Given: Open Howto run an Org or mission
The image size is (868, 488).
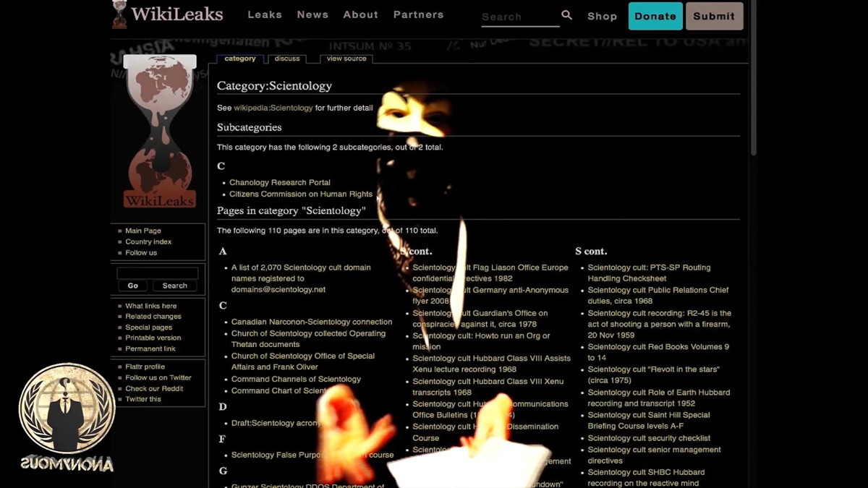Looking at the screenshot, I should (x=481, y=341).
